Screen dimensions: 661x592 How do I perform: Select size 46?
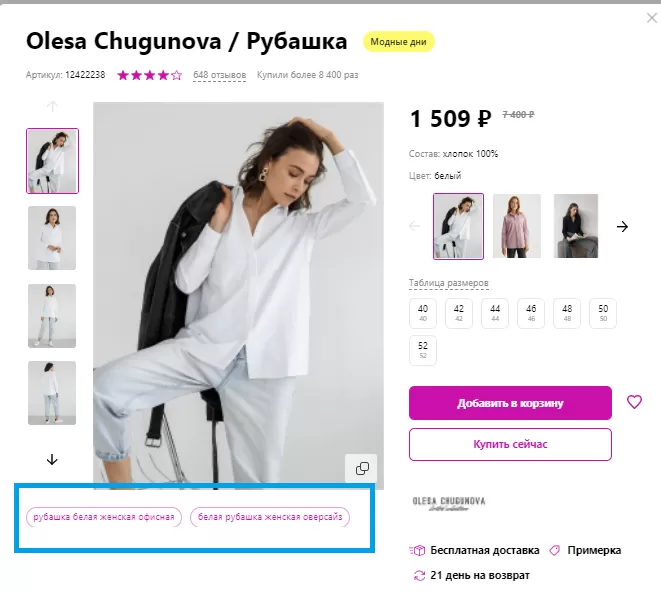pyautogui.click(x=531, y=313)
